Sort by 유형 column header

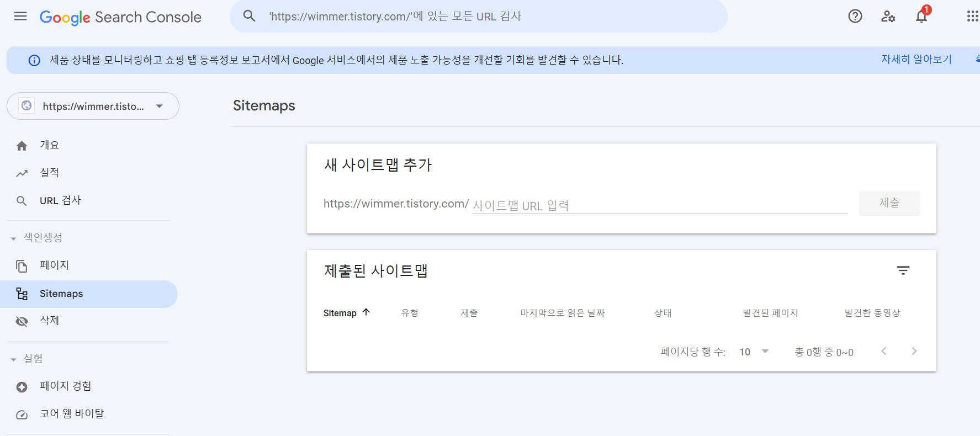(410, 313)
